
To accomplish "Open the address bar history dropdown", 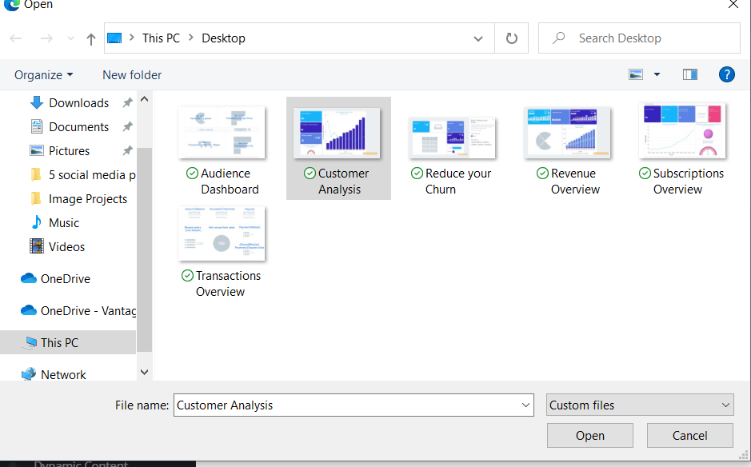I will pyautogui.click(x=478, y=38).
